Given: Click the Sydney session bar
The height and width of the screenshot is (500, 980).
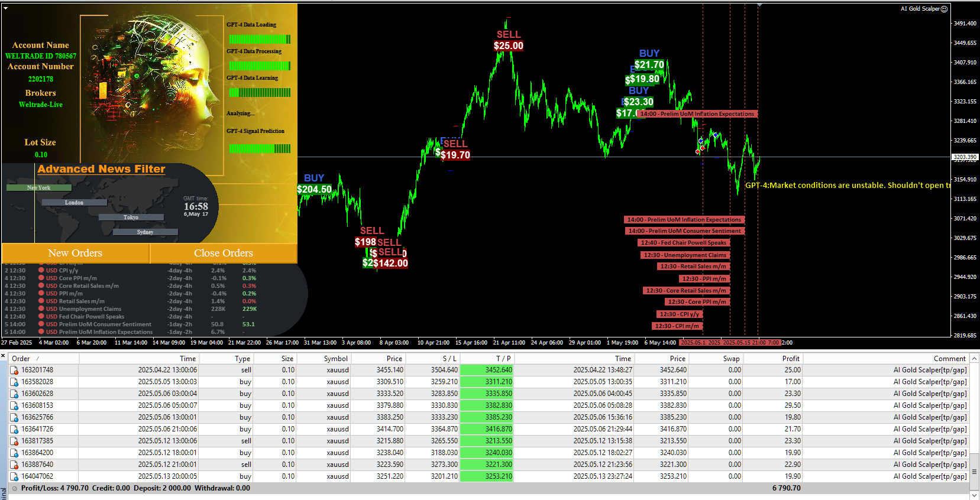Looking at the screenshot, I should click(x=145, y=232).
